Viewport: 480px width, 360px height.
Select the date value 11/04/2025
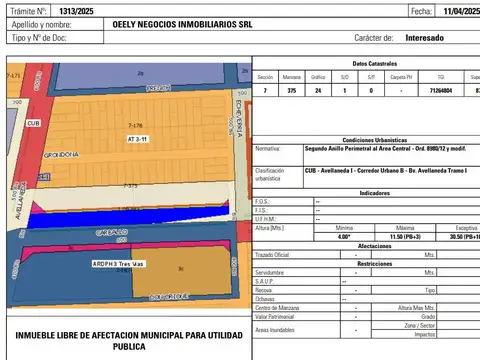pos(462,11)
